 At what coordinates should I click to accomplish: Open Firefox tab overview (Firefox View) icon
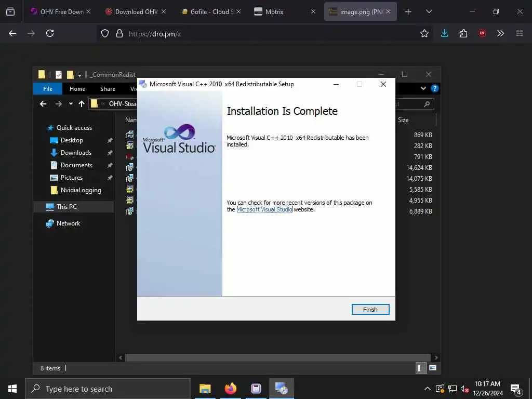pyautogui.click(x=10, y=11)
